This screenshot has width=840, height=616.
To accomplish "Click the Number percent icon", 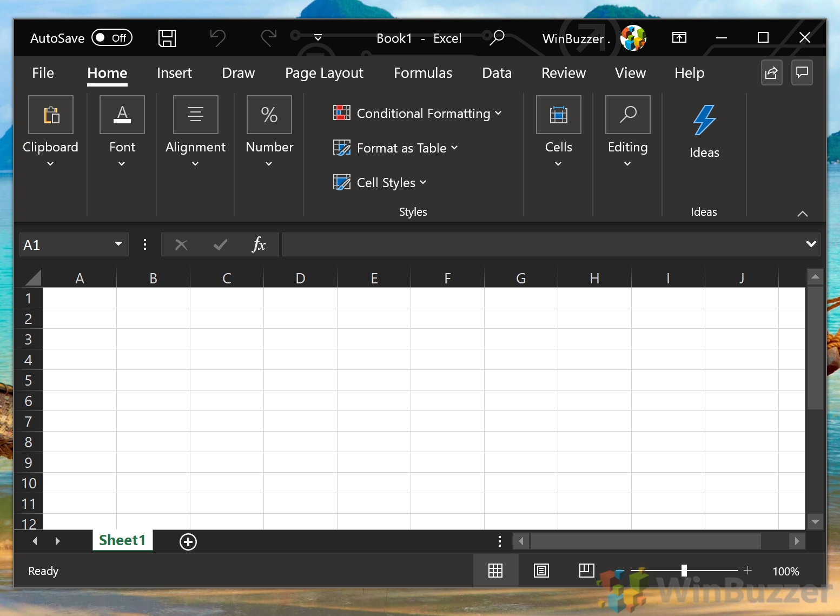I will click(269, 115).
